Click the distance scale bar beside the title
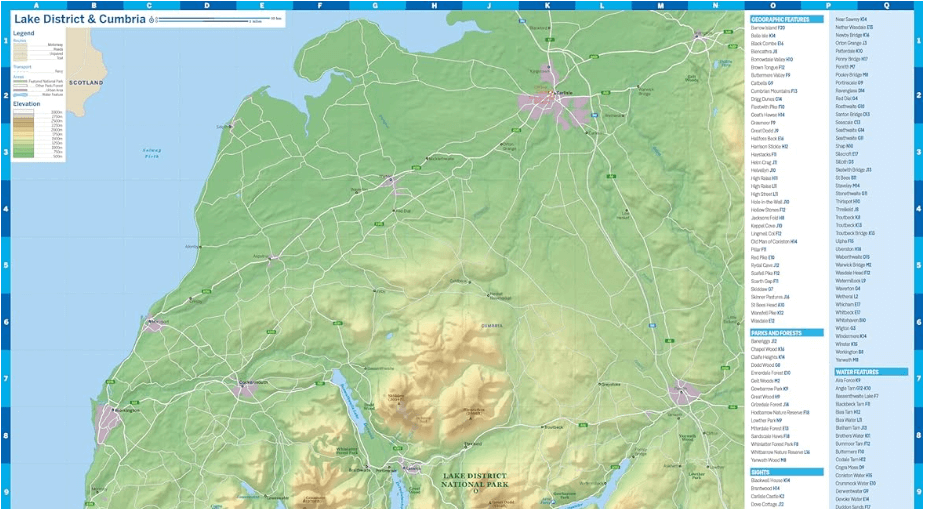 coord(219,20)
